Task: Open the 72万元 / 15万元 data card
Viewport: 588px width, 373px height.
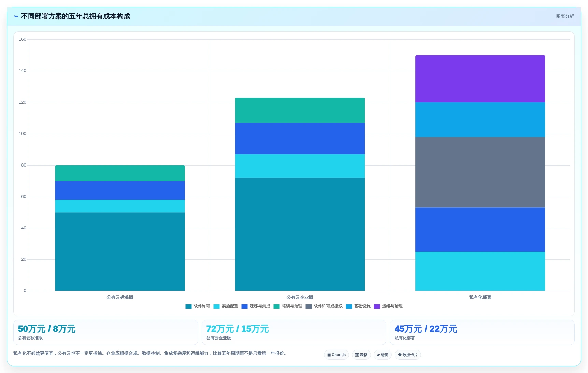Action: coord(294,332)
